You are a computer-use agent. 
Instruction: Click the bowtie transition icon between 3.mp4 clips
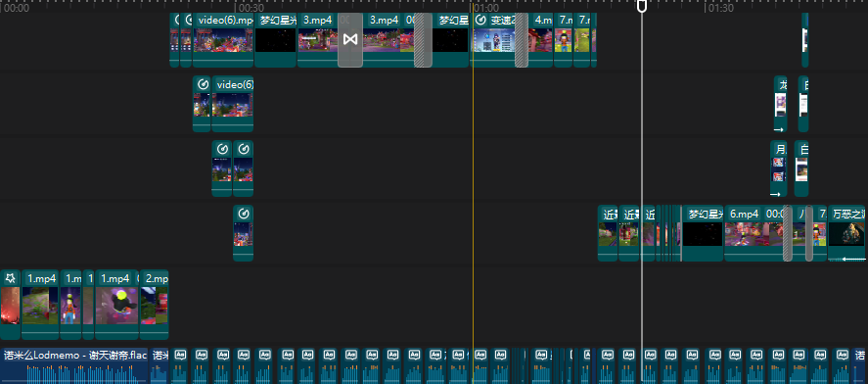pyautogui.click(x=350, y=40)
